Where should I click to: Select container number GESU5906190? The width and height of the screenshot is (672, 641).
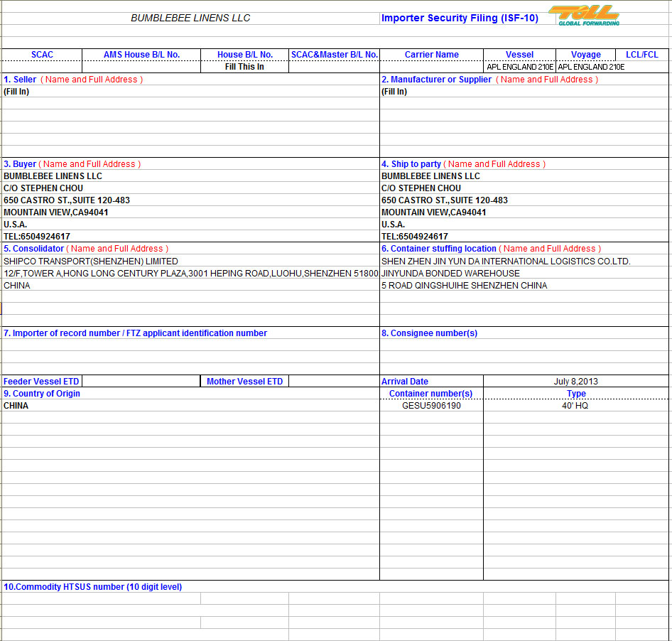(431, 405)
